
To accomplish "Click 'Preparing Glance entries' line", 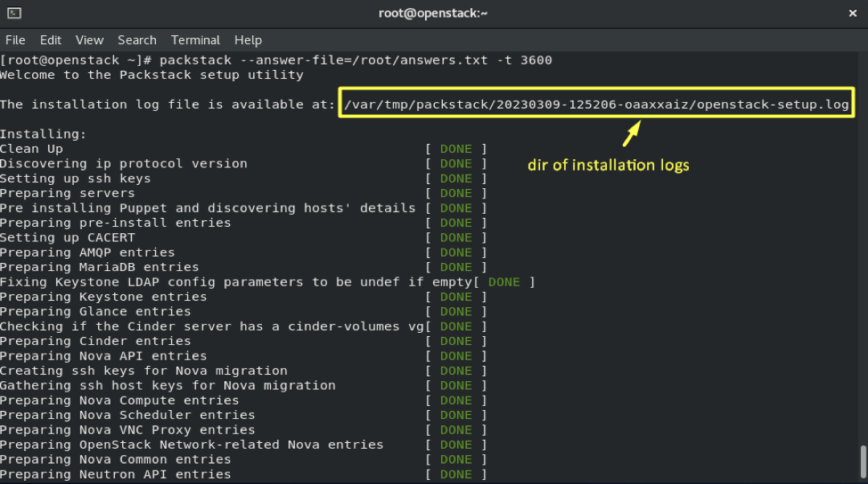I will tap(95, 311).
